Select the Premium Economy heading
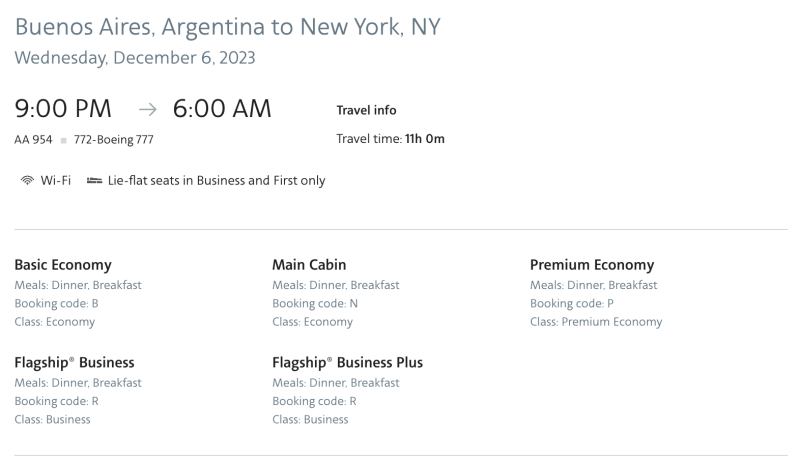This screenshot has height=460, width=800. coord(592,265)
